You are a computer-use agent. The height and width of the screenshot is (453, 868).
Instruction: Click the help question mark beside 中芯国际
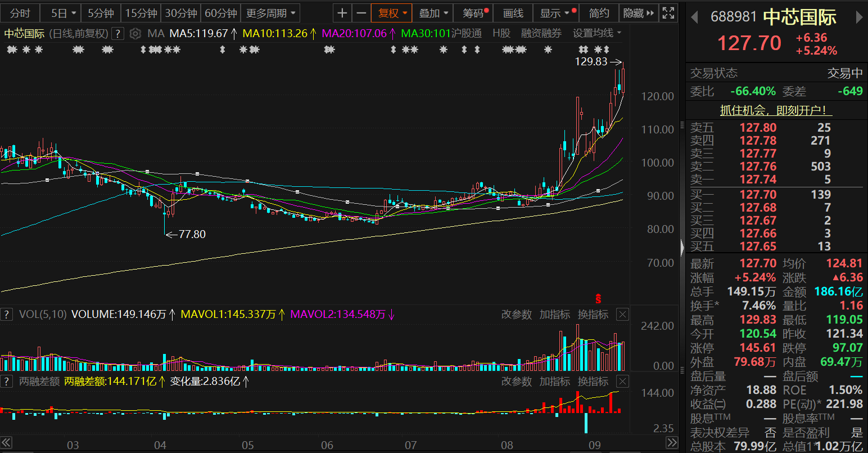pos(117,34)
